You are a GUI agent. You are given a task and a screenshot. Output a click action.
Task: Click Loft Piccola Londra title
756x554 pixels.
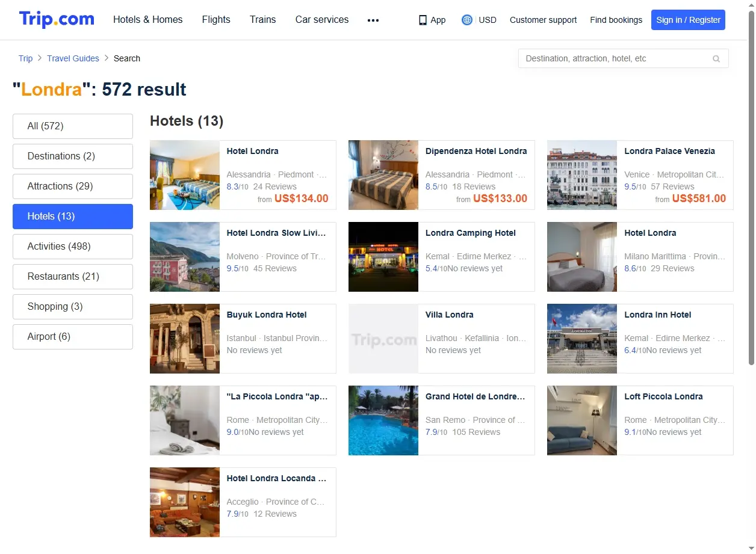(x=663, y=396)
